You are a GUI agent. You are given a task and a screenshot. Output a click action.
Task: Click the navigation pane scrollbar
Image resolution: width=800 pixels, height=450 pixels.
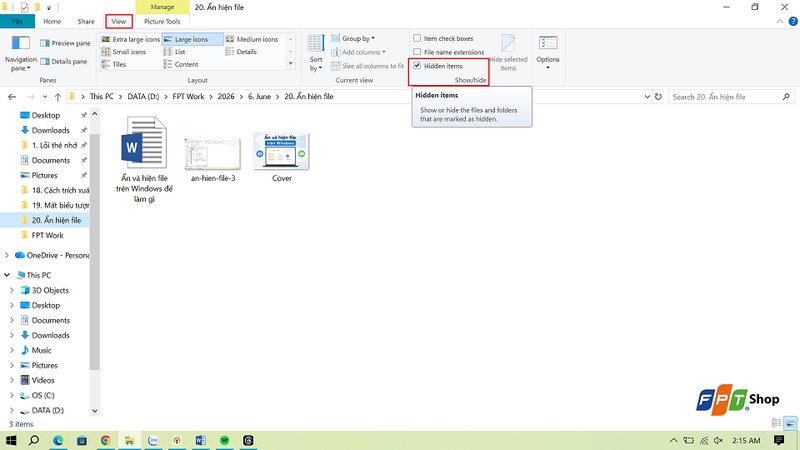(x=94, y=252)
